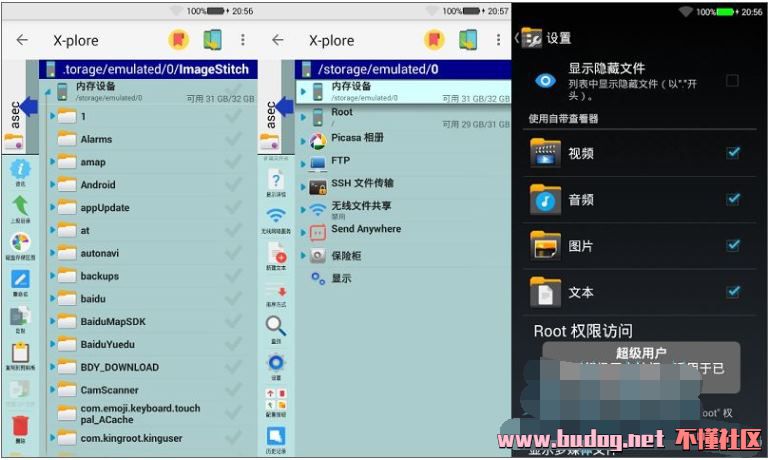Mark the amap folder checkmark

coord(234,162)
